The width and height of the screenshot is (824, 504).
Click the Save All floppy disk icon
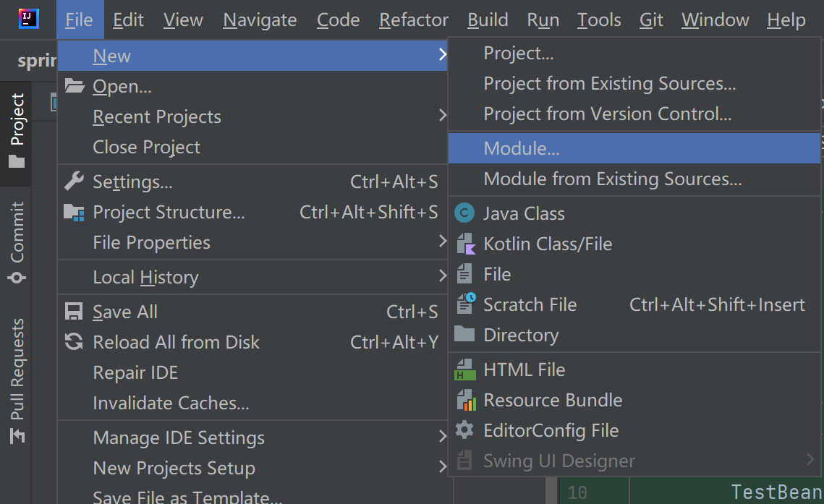74,312
